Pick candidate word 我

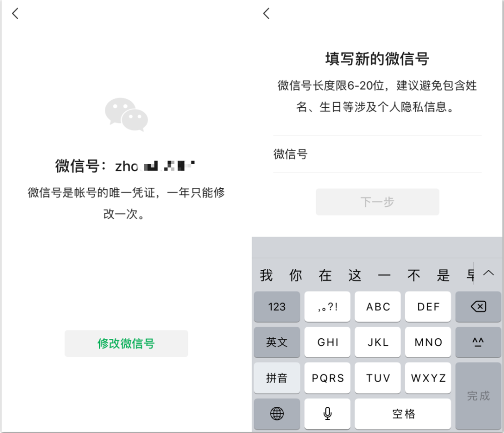[266, 275]
